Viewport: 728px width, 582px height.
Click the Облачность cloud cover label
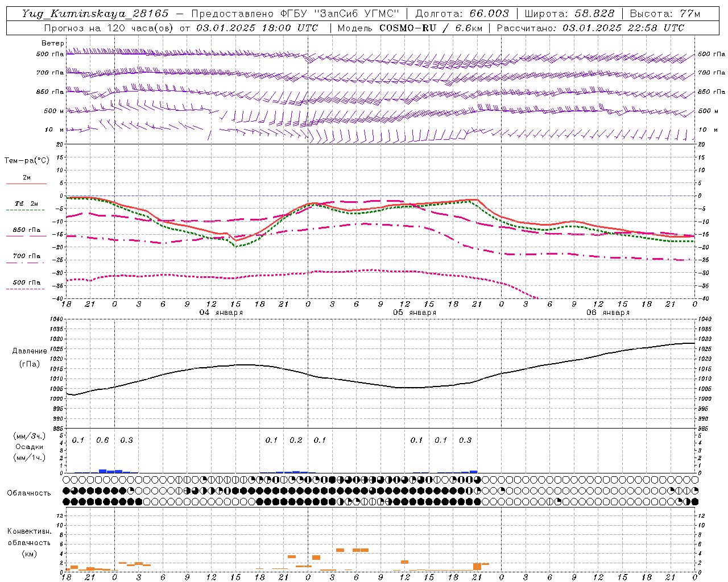tap(29, 493)
